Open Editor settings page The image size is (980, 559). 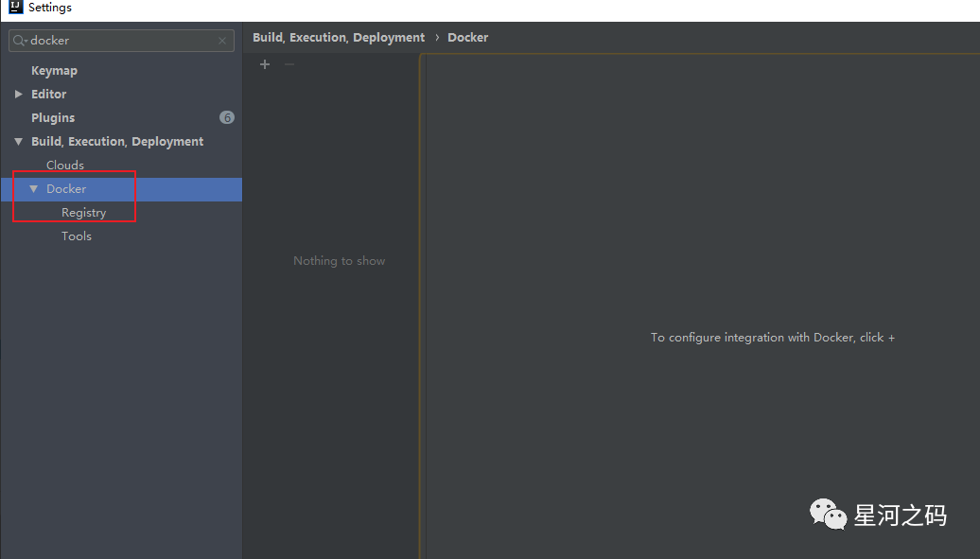click(x=49, y=94)
